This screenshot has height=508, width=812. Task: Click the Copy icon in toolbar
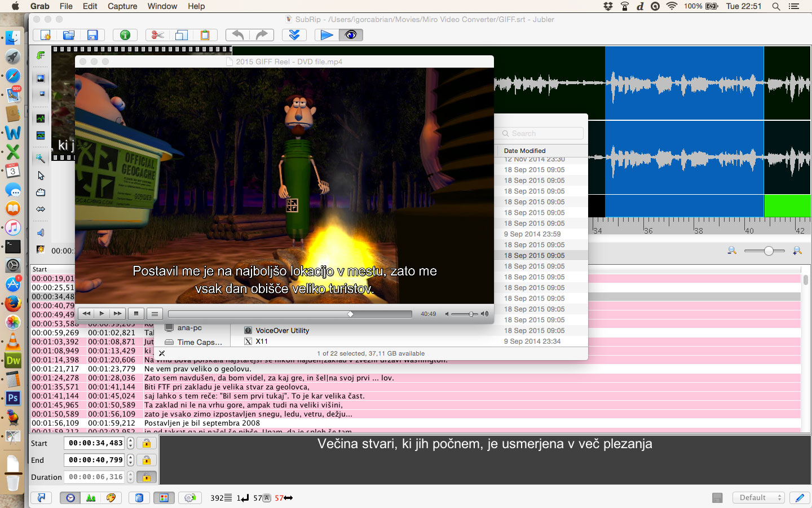(x=181, y=35)
